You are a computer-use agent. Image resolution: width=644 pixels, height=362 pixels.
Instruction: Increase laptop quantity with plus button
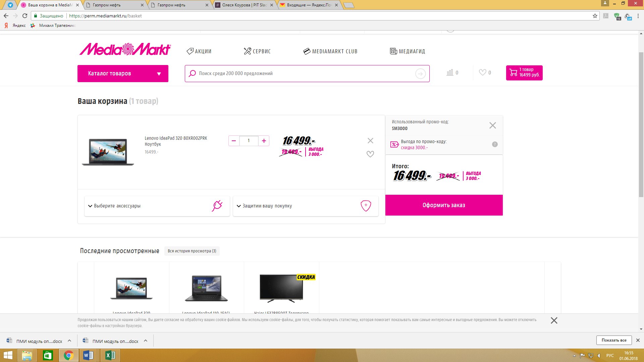pyautogui.click(x=264, y=141)
